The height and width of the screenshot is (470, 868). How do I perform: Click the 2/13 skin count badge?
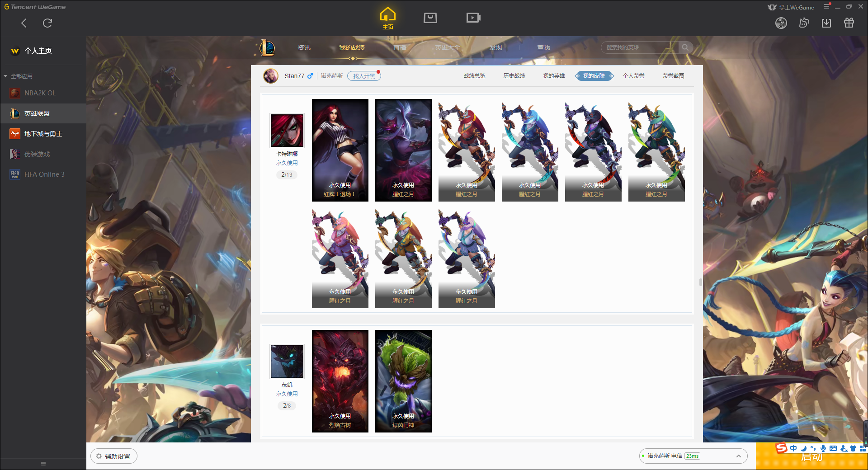pos(287,174)
